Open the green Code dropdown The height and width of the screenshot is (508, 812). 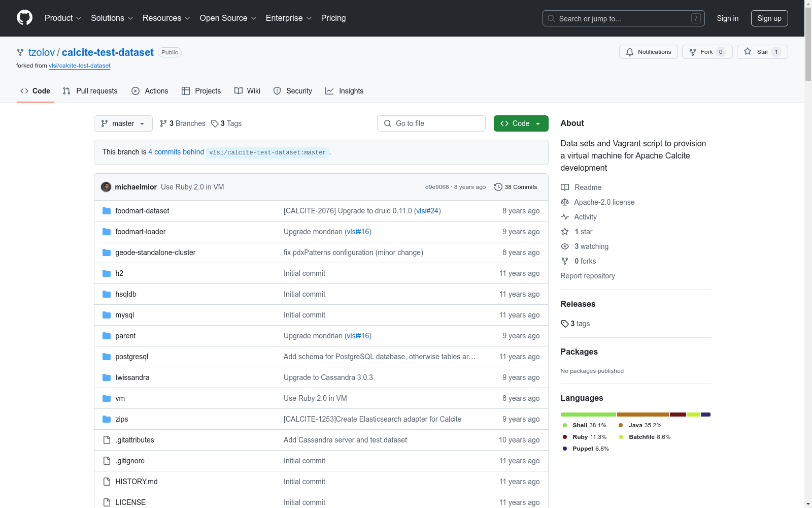[x=521, y=123]
